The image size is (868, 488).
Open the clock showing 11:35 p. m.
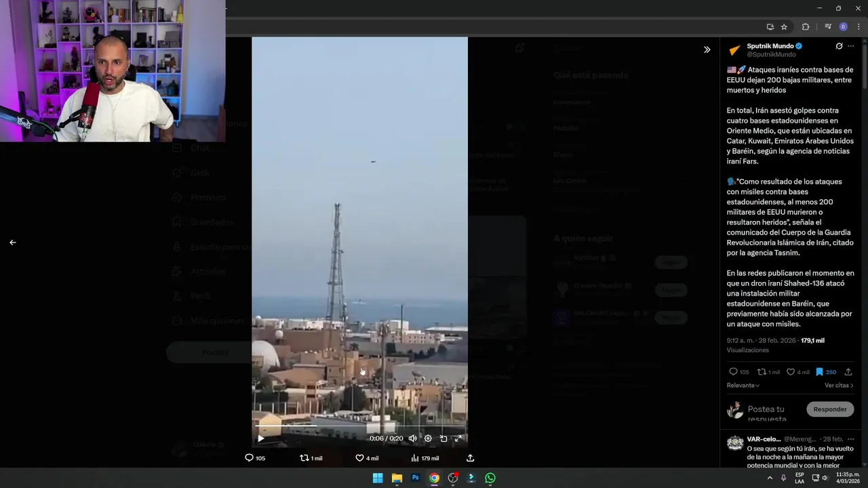coord(848,478)
